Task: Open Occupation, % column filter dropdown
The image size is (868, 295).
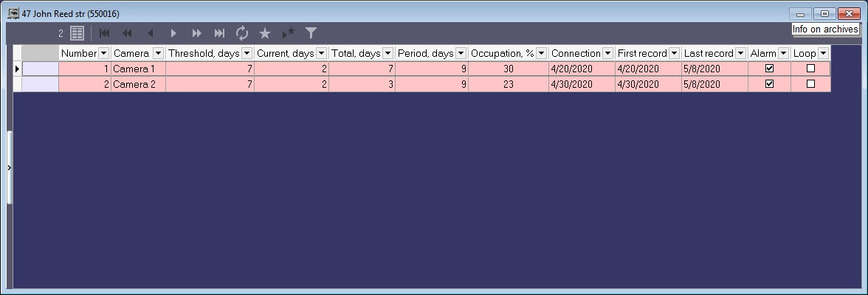Action: [x=541, y=53]
